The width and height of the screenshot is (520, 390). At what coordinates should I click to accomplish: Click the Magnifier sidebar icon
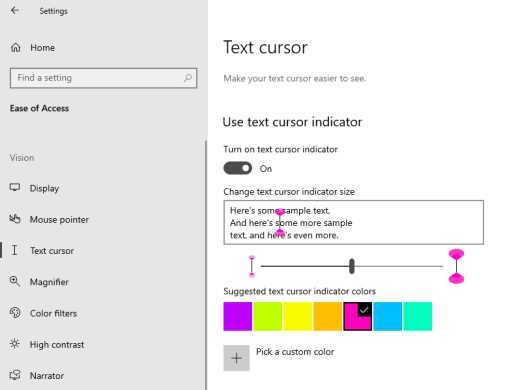pyautogui.click(x=15, y=281)
